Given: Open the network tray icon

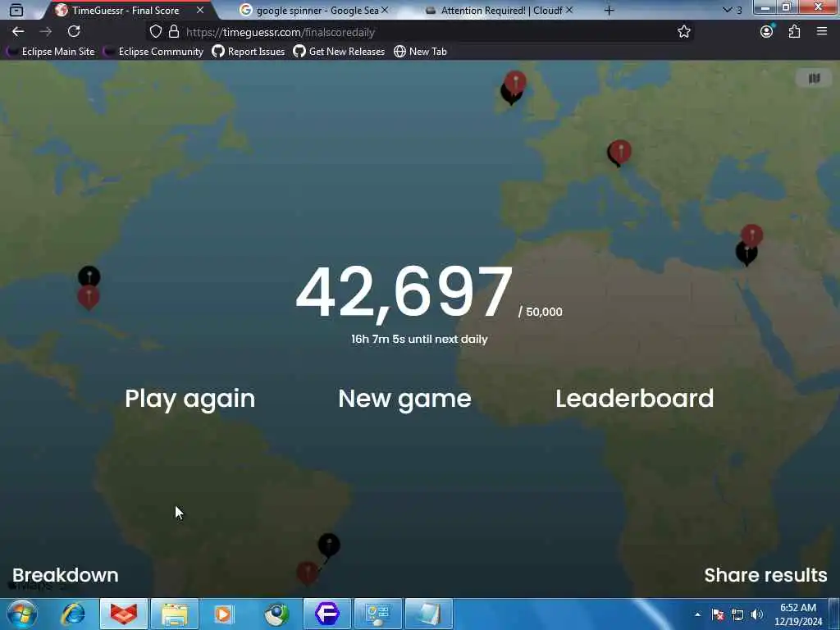Looking at the screenshot, I should pyautogui.click(x=737, y=614).
